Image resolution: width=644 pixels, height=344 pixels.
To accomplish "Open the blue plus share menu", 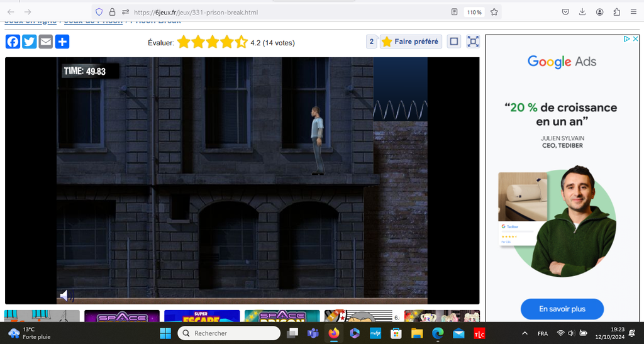I will coord(62,42).
